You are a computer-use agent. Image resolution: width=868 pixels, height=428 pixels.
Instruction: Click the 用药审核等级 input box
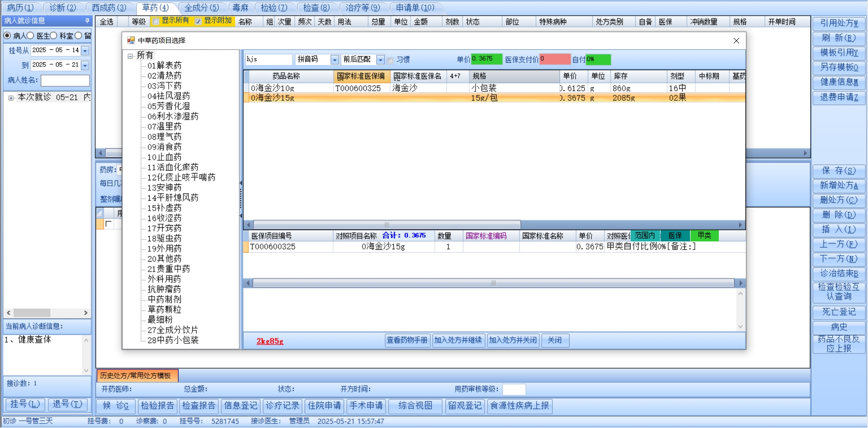[x=514, y=390]
